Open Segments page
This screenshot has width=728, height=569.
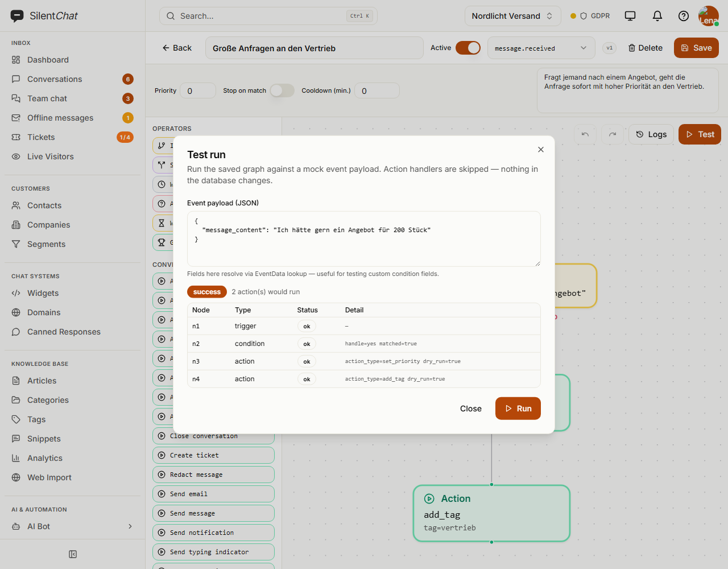coord(73,244)
